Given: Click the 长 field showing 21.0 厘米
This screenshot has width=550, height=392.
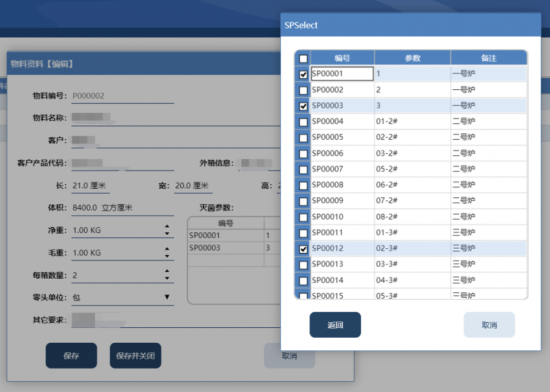Looking at the screenshot, I should pos(91,185).
